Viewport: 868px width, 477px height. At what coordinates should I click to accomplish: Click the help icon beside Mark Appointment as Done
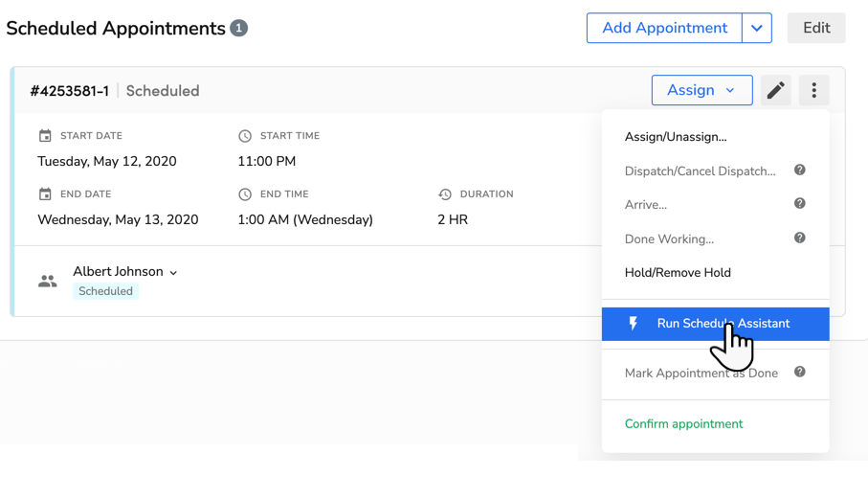pos(799,372)
